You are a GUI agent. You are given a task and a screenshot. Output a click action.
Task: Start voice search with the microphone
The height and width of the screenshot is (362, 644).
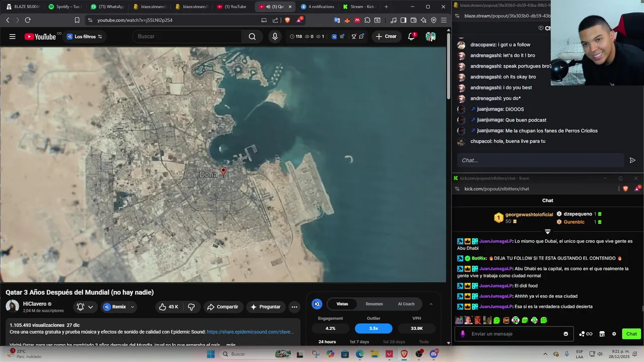(275, 36)
